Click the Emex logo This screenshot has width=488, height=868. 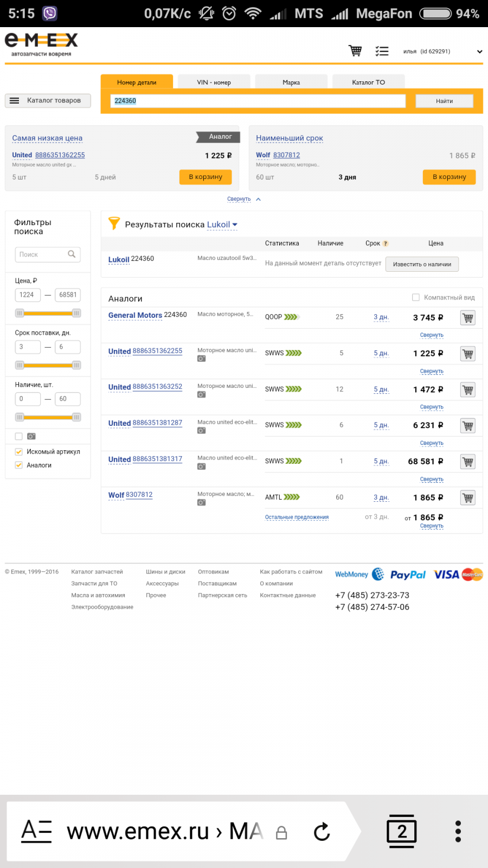41,44
